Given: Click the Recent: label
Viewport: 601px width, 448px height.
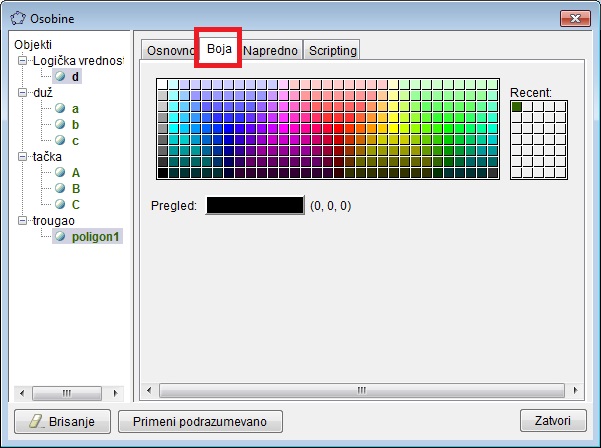Looking at the screenshot, I should [x=531, y=92].
